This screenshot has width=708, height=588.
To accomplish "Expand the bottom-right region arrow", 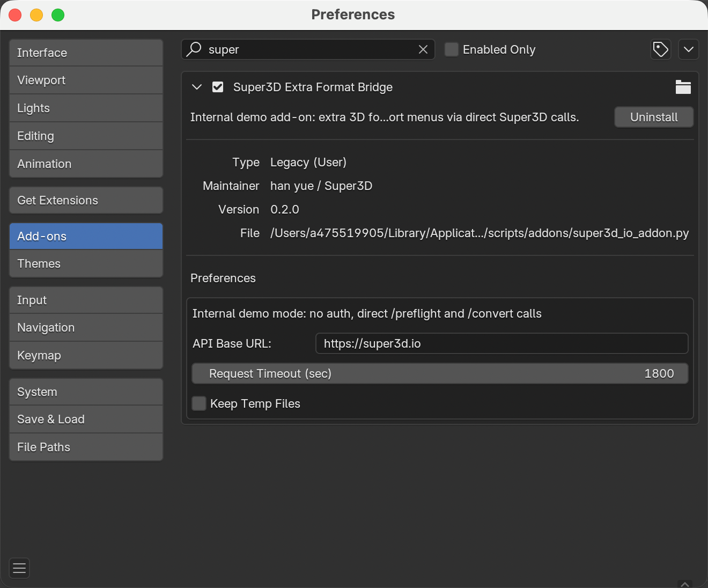I will (685, 584).
